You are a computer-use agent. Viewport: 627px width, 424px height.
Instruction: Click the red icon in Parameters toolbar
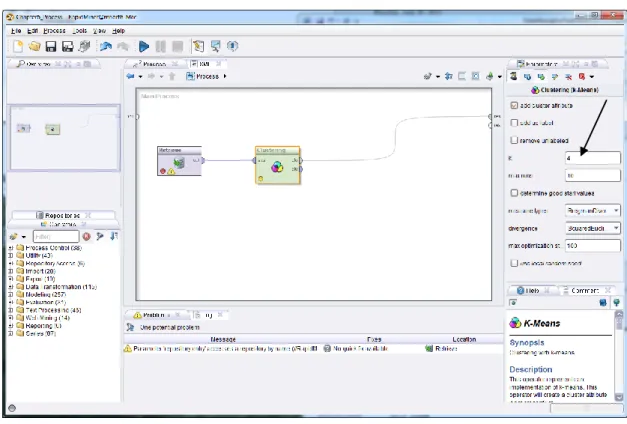(x=582, y=76)
